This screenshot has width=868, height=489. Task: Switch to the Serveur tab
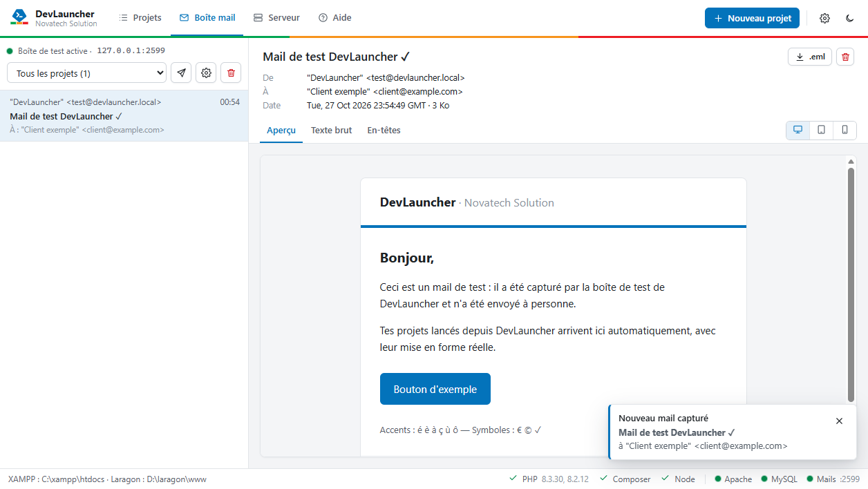coord(276,18)
